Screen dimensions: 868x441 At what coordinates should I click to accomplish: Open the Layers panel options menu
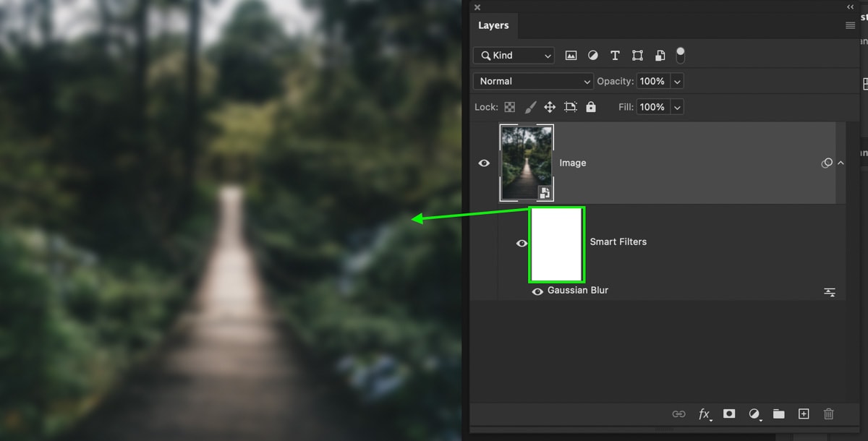pos(851,25)
